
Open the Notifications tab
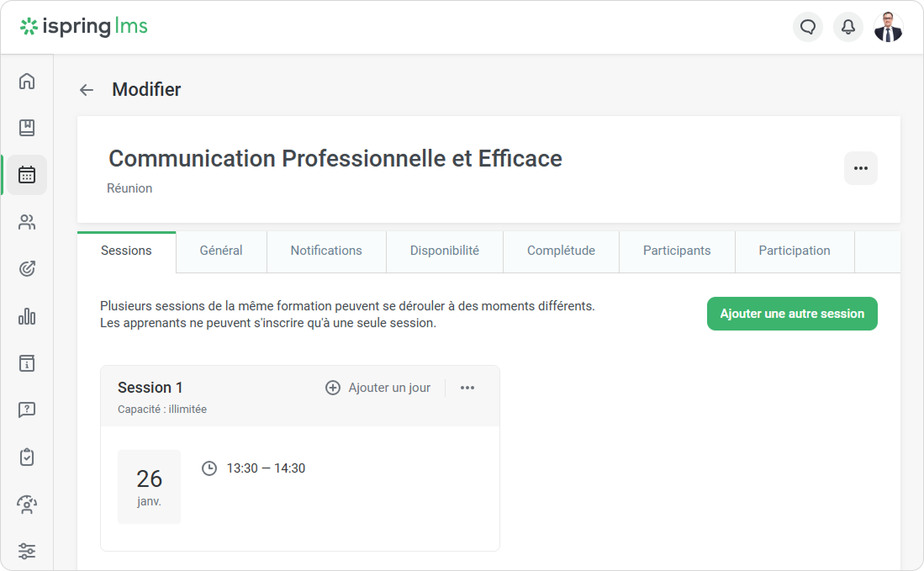pyautogui.click(x=326, y=251)
